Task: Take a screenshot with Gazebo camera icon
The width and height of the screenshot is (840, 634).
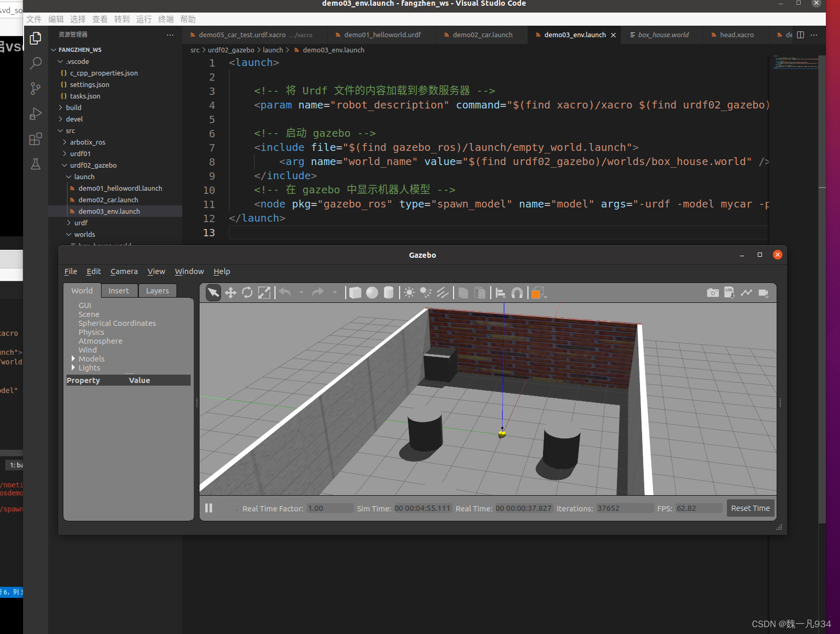Action: pyautogui.click(x=713, y=292)
